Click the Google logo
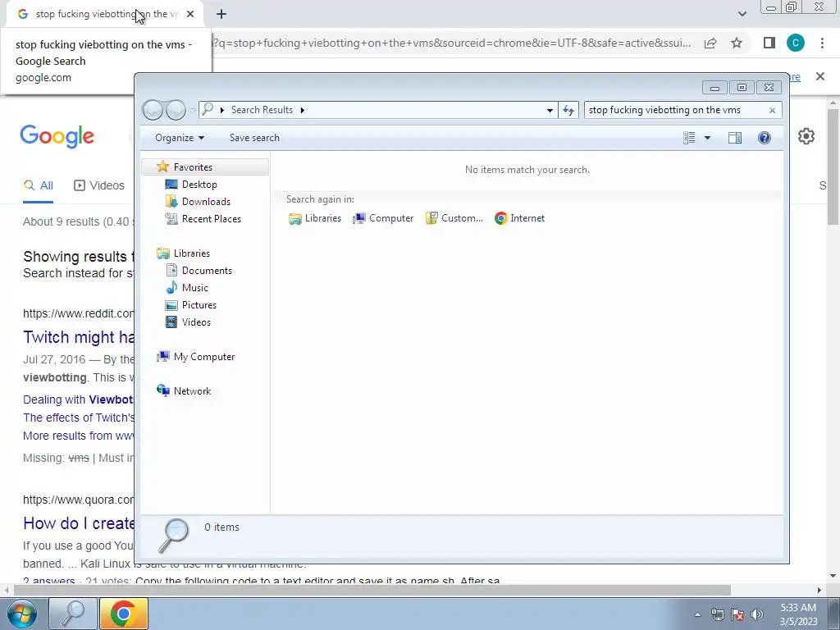This screenshot has width=840, height=630. (57, 136)
